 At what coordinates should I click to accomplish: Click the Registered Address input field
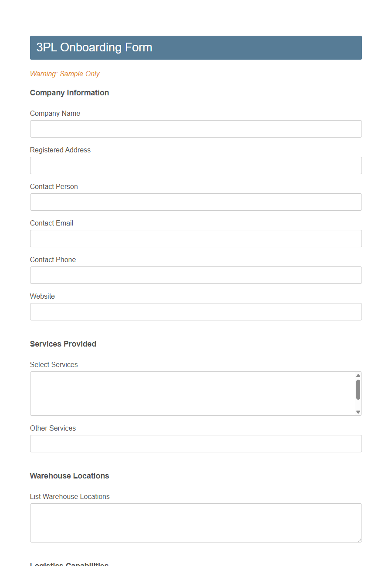pyautogui.click(x=196, y=165)
